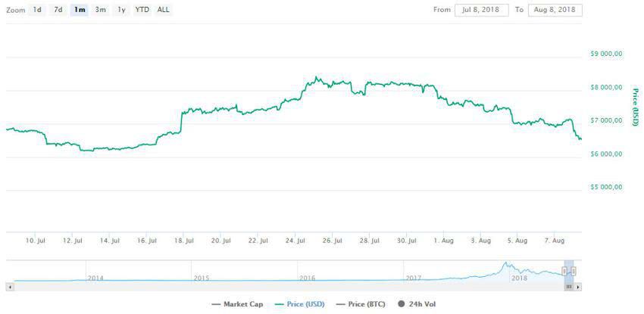Image resolution: width=644 pixels, height=314 pixels.
Task: Toggle the Price (USD) series legend
Action: pos(300,304)
